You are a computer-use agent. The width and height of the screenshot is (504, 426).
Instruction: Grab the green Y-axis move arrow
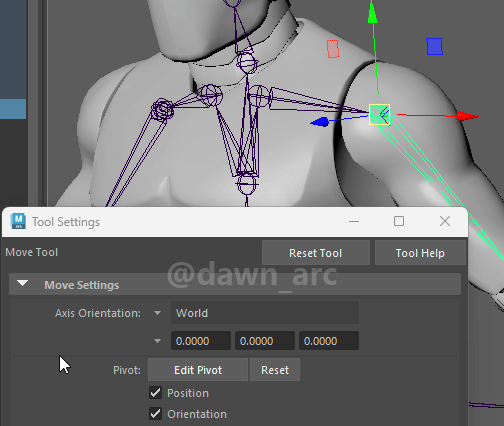[373, 14]
